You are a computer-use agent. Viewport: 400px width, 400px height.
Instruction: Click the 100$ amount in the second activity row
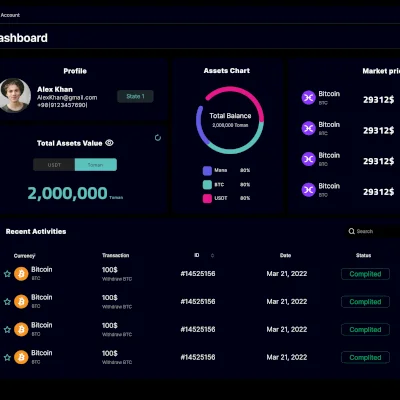point(110,297)
